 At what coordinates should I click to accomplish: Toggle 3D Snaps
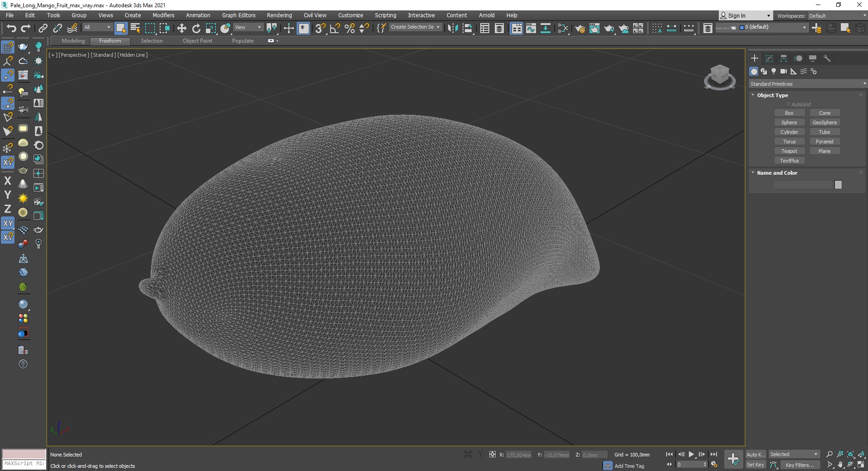(320, 28)
